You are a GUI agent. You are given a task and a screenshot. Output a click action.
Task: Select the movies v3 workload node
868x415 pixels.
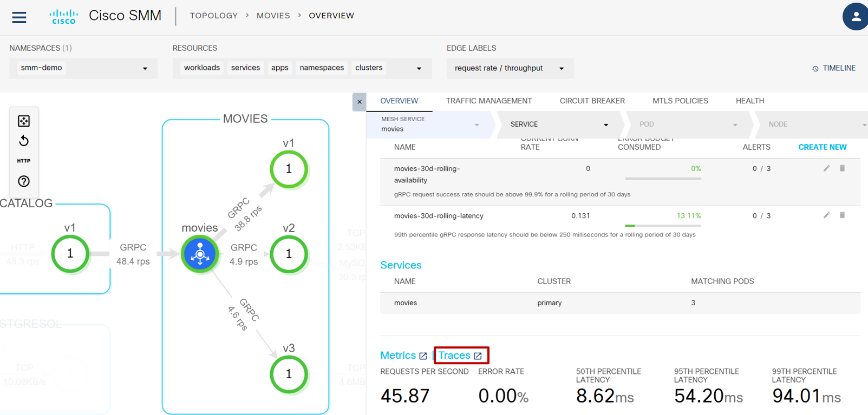tap(289, 374)
